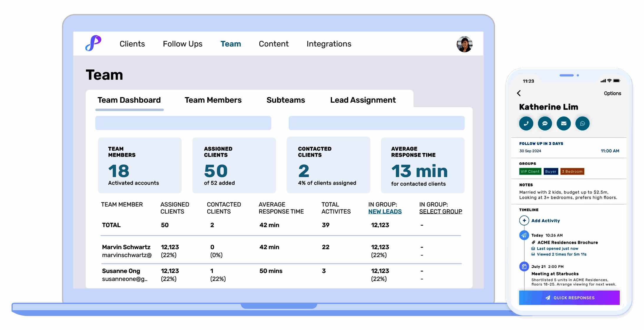Screen dimensions: 644x330
Task: Open the SELECT GROUP dropdown
Action: pos(441,211)
